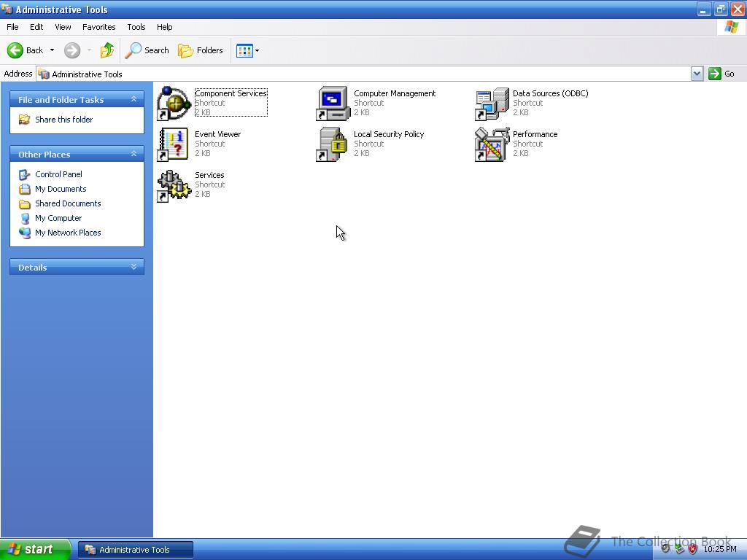The height and width of the screenshot is (560, 747).
Task: Open the Help menu
Action: [x=164, y=27]
